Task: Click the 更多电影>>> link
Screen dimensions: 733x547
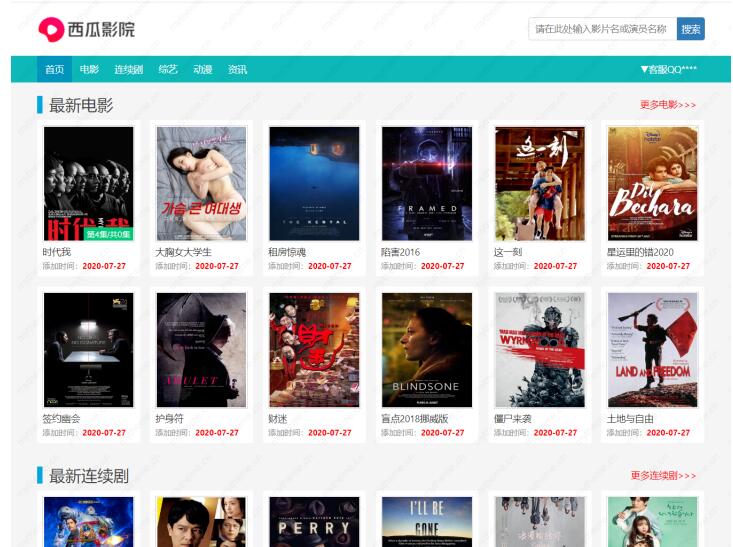Action: point(667,105)
